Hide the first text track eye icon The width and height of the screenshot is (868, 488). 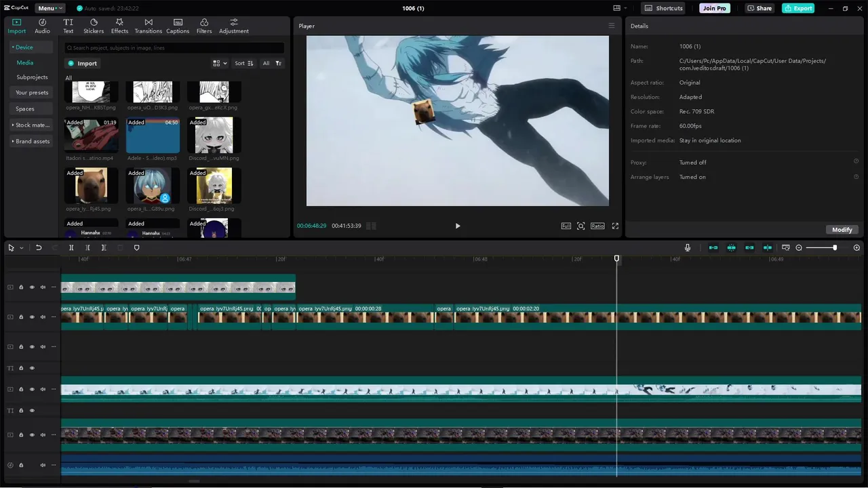[x=32, y=368]
